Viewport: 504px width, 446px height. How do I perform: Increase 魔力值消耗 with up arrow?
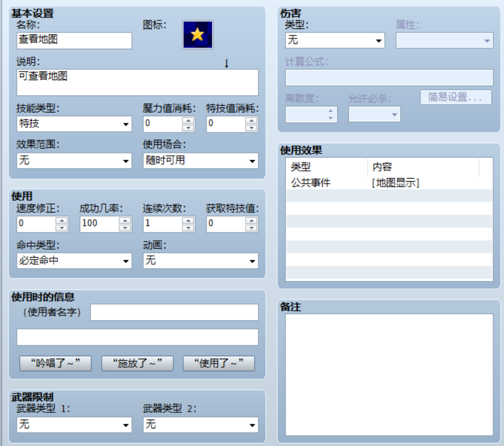click(188, 120)
